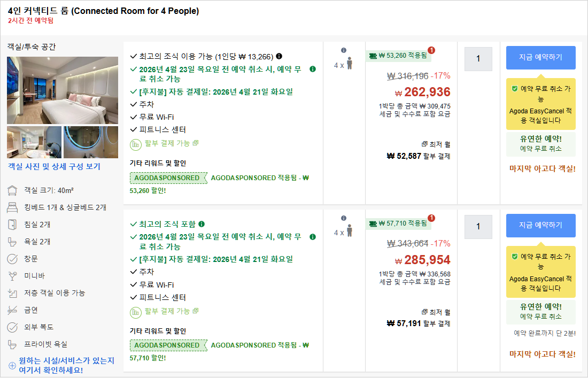Click green info icon by first free cancellation
The height and width of the screenshot is (378, 588).
pos(313,69)
